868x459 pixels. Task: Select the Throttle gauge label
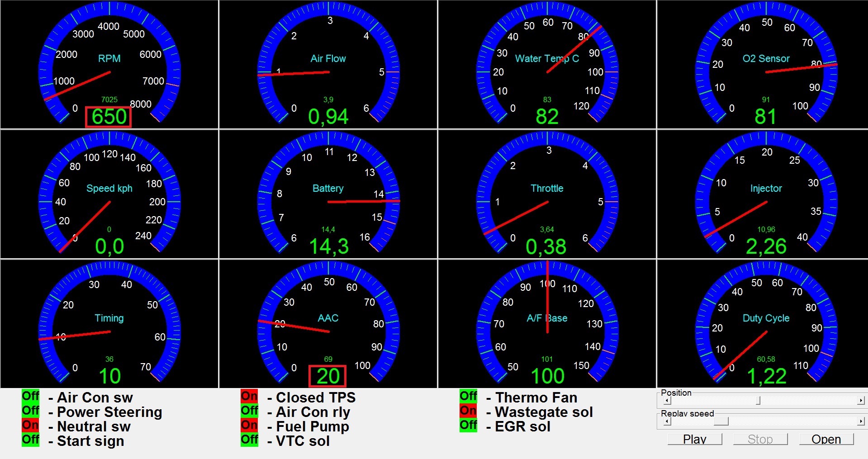(547, 188)
